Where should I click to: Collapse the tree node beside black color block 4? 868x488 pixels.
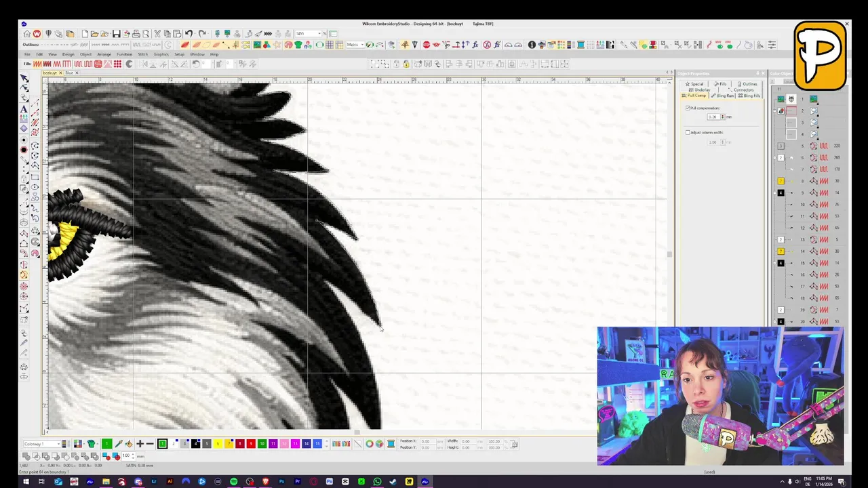774,192
